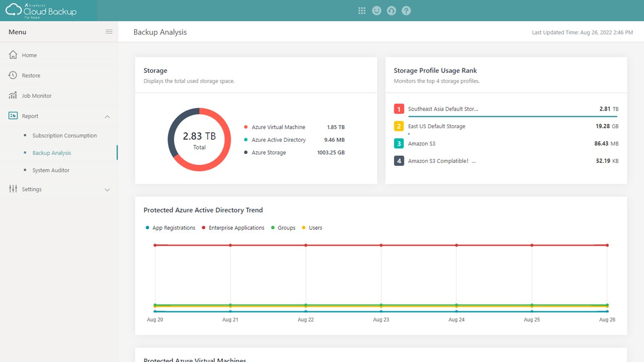The width and height of the screenshot is (644, 362).
Task: Click the Cloud Backup logo
Action: [41, 11]
